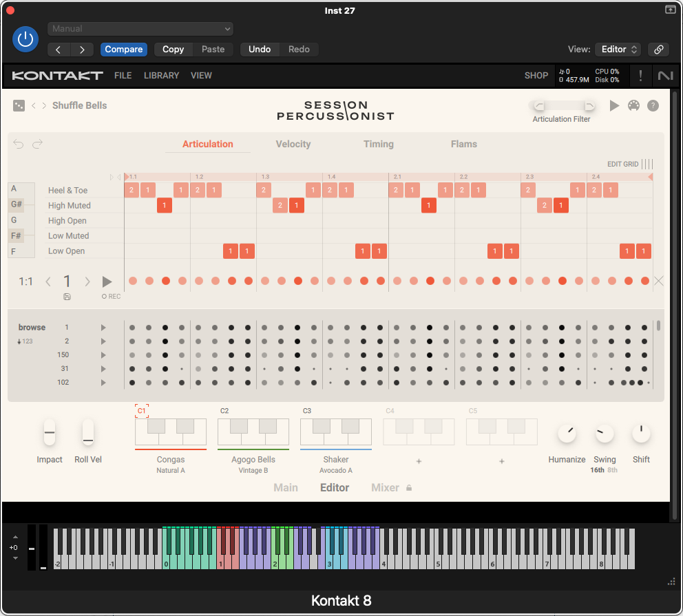Switch to the Timing tab
The image size is (683, 616).
tap(379, 144)
